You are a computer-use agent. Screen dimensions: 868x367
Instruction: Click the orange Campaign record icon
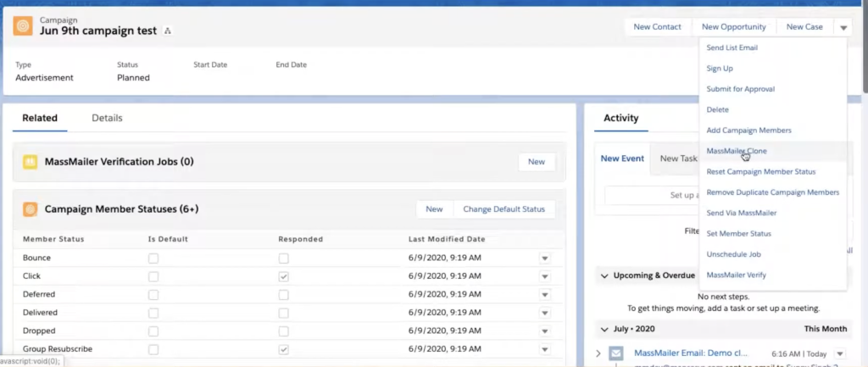click(x=23, y=25)
